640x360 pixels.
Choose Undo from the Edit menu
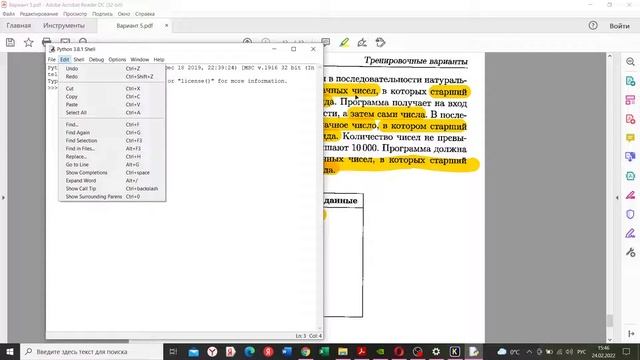(x=112, y=69)
